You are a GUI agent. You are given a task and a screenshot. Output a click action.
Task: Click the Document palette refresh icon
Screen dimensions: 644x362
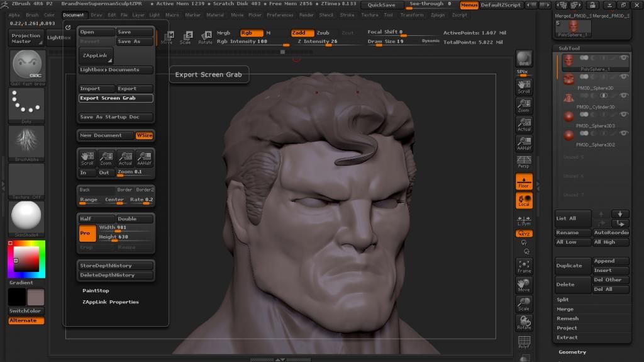click(x=68, y=27)
